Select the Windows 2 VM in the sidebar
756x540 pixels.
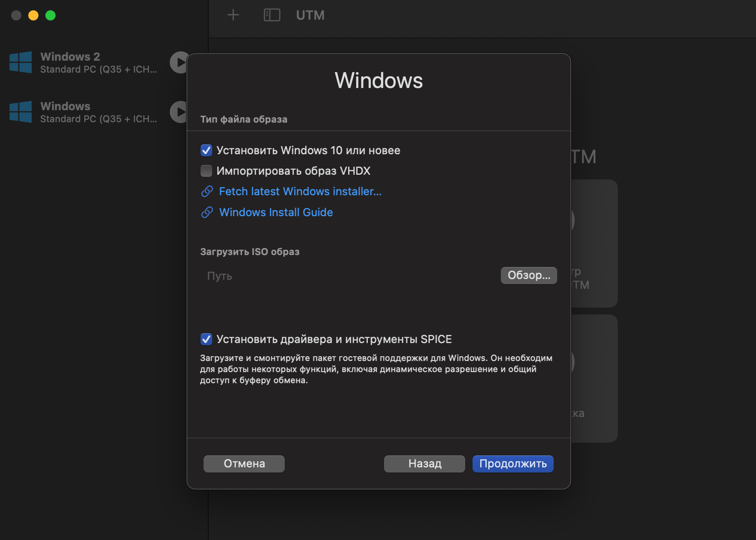98,62
